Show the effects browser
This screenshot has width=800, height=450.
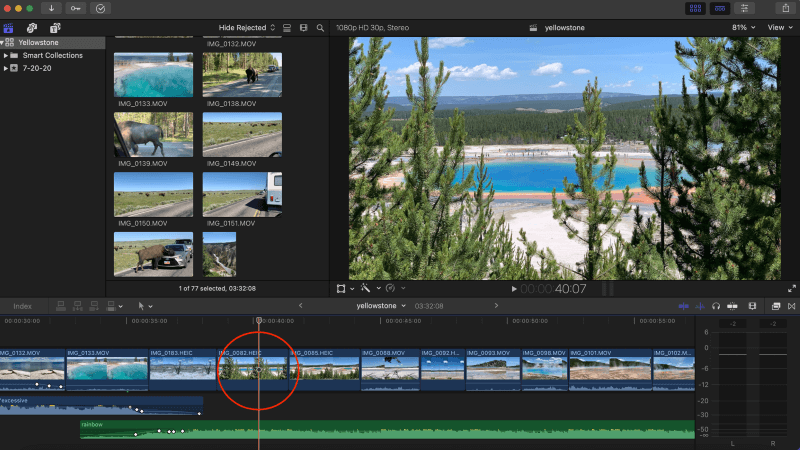point(776,306)
